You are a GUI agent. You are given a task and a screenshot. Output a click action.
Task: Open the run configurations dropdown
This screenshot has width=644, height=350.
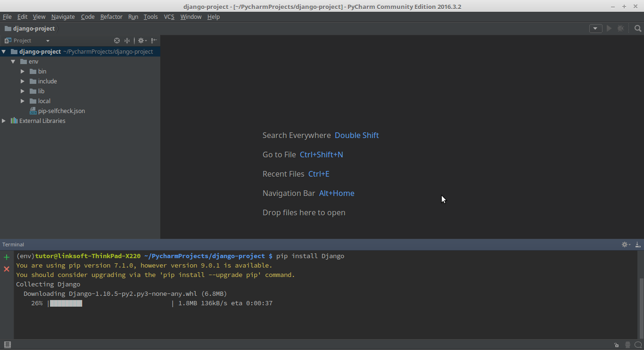pos(595,28)
